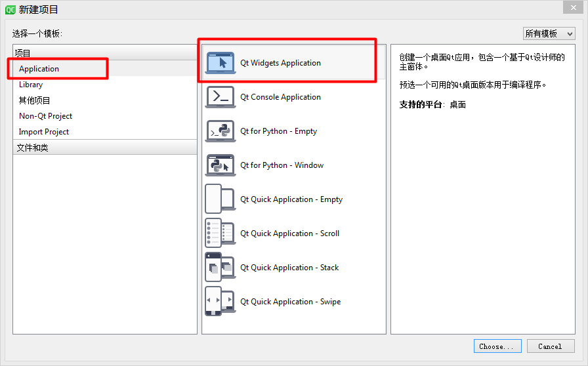Screen dimensions: 588x366
Task: Select Qt Quick Application - Stack label
Action: [x=289, y=268]
